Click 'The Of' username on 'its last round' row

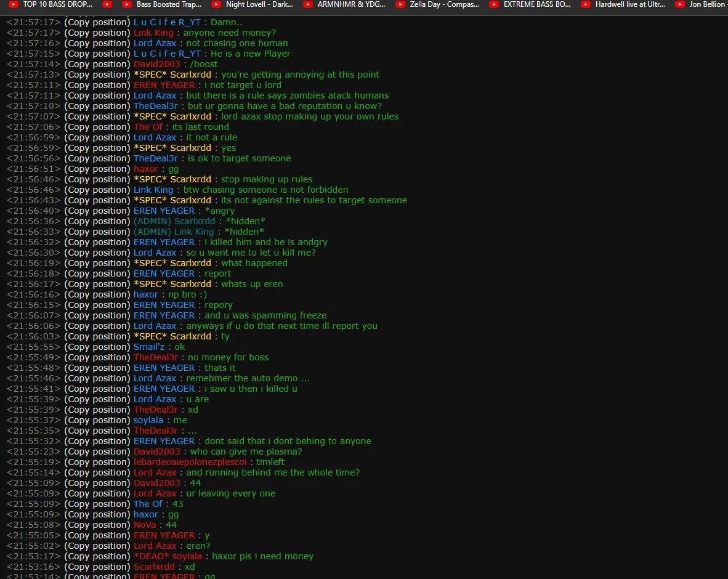(x=148, y=127)
